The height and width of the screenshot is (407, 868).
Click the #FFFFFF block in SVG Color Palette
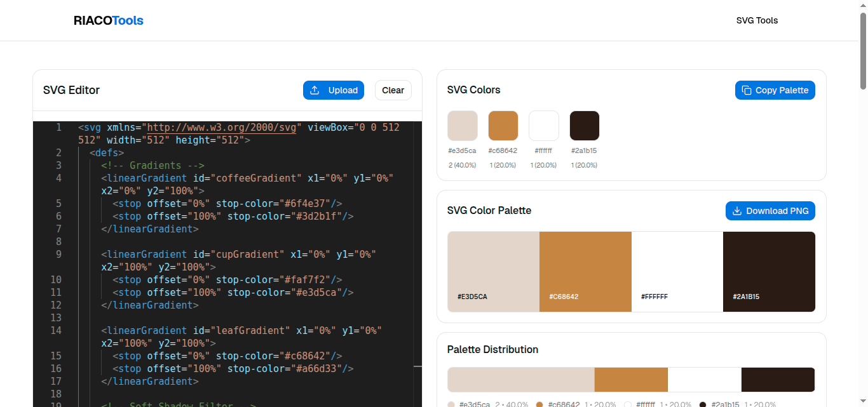coord(677,272)
